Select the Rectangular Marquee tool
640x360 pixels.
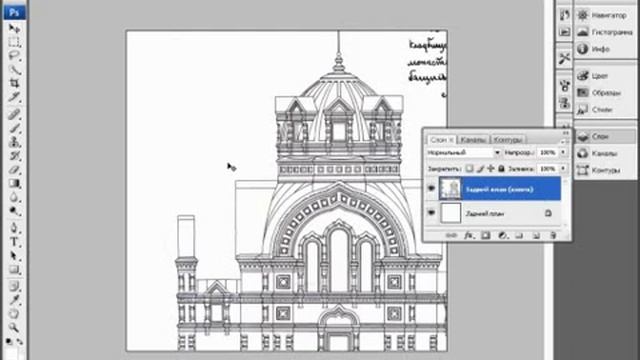(x=15, y=42)
